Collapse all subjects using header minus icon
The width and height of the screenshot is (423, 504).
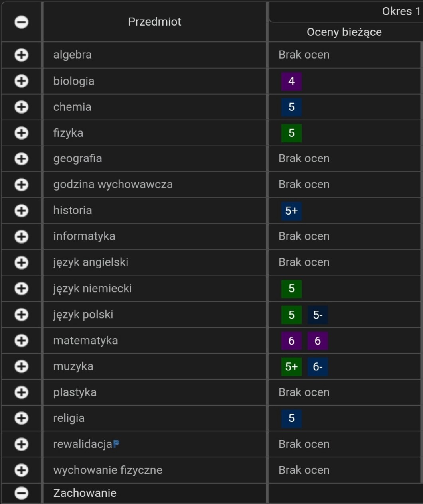coord(22,22)
